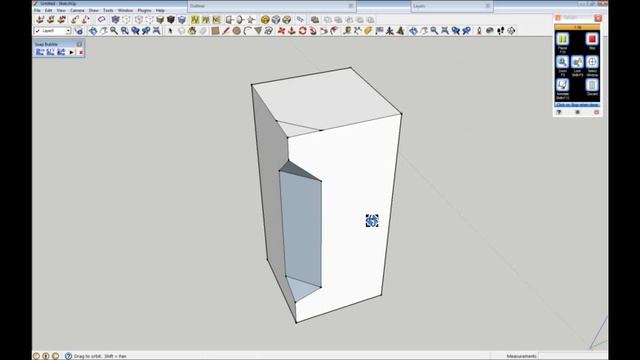Open the Edit menu
The image size is (640, 360).
pos(49,10)
